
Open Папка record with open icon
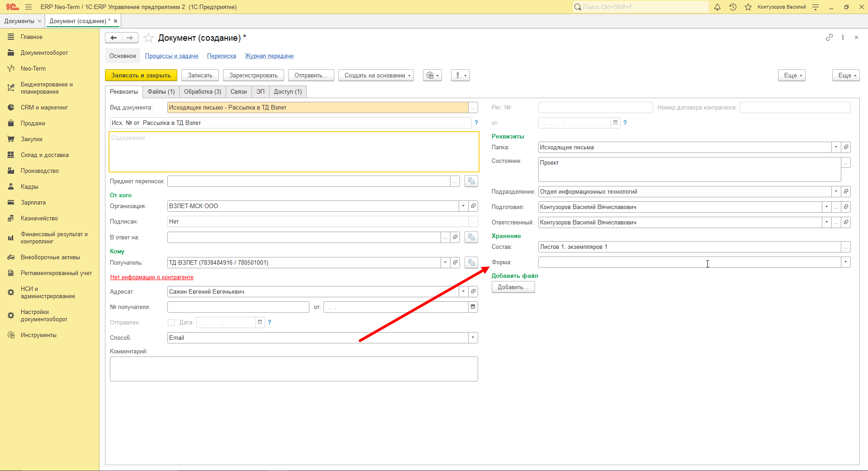click(846, 147)
